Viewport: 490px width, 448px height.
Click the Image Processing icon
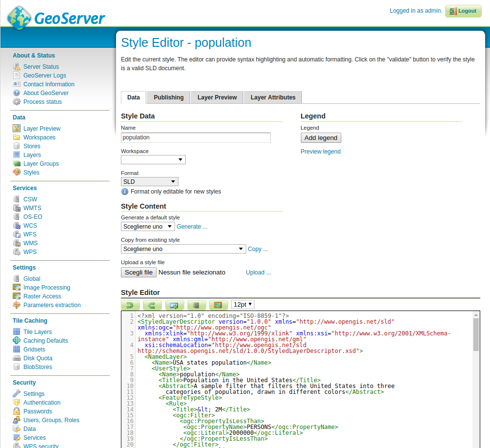click(17, 287)
